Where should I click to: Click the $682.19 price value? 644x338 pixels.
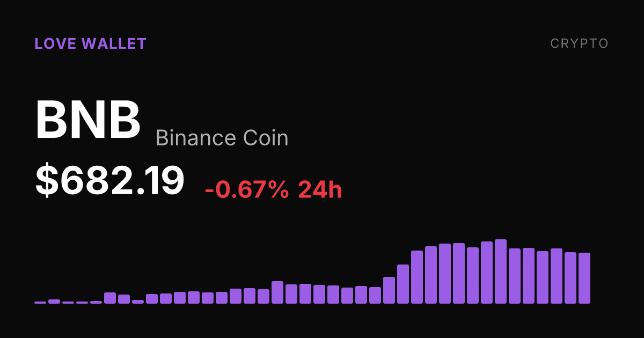110,180
